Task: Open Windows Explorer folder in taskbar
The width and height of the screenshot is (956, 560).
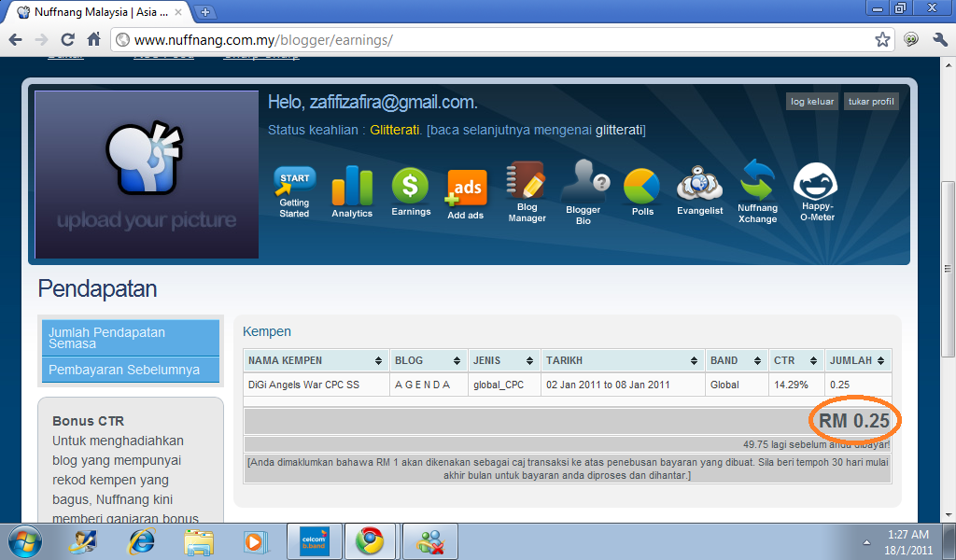Action: pos(199,541)
